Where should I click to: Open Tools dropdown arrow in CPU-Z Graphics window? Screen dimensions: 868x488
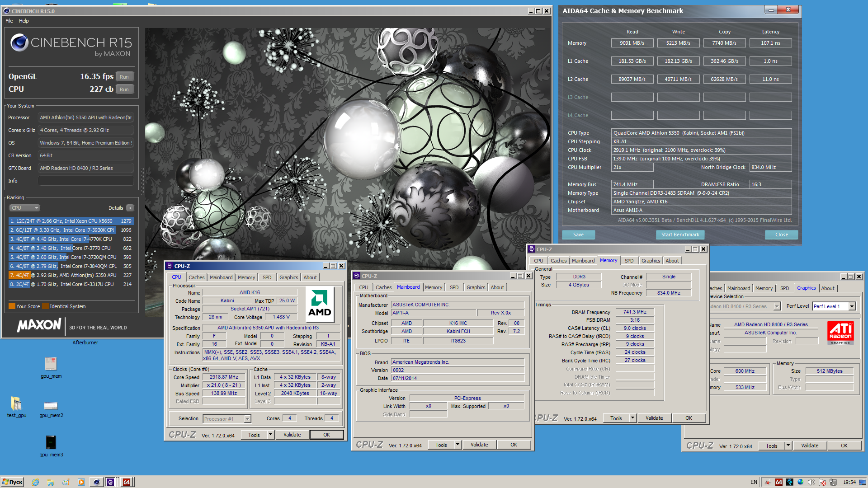tap(788, 446)
